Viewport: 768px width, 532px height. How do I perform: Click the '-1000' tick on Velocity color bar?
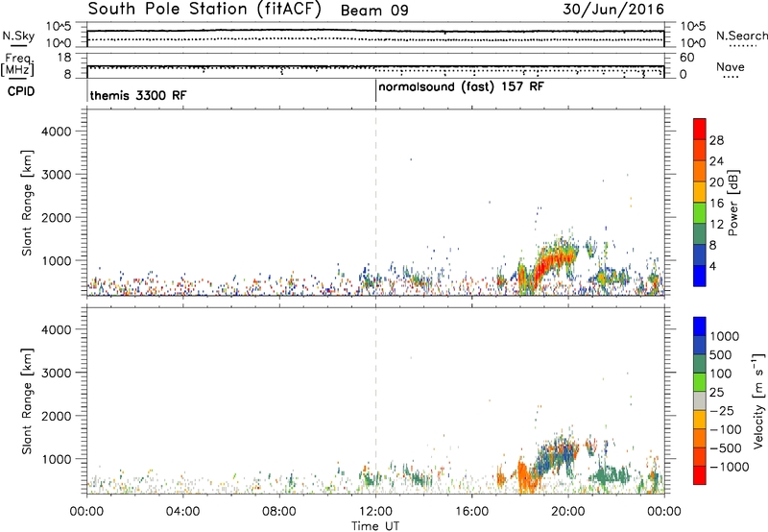[x=730, y=467]
